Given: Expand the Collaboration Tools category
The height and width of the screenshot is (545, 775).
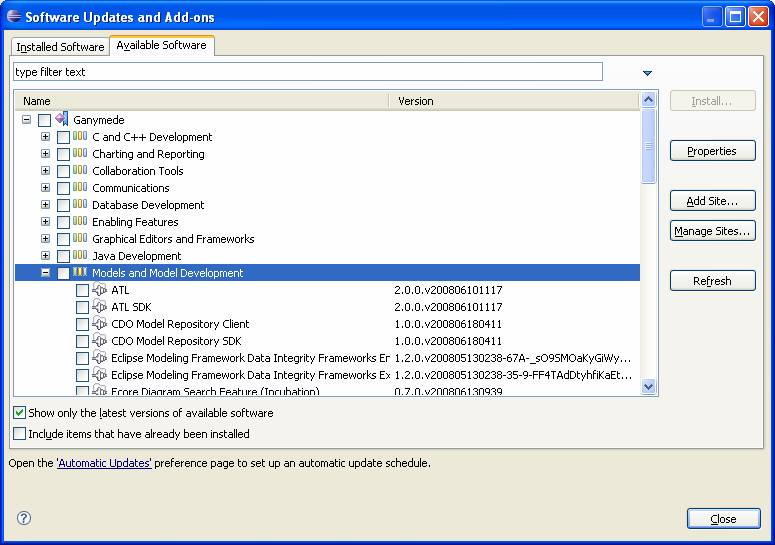Looking at the screenshot, I should point(45,171).
